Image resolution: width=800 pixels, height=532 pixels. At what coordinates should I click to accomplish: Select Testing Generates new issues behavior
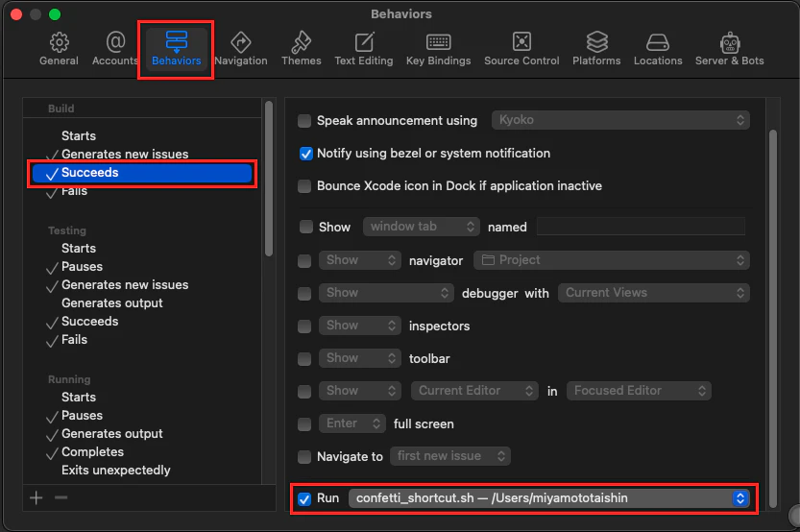point(125,285)
